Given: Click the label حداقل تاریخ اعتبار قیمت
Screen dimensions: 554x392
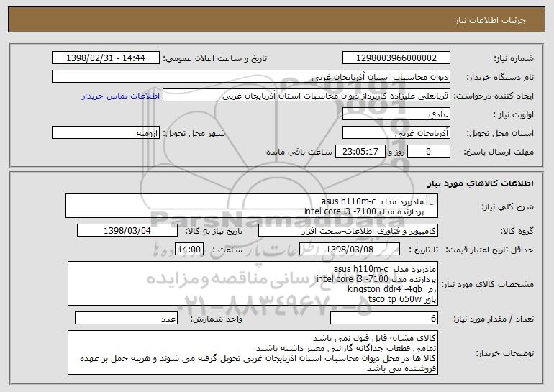Looking at the screenshot, I should [x=489, y=250].
